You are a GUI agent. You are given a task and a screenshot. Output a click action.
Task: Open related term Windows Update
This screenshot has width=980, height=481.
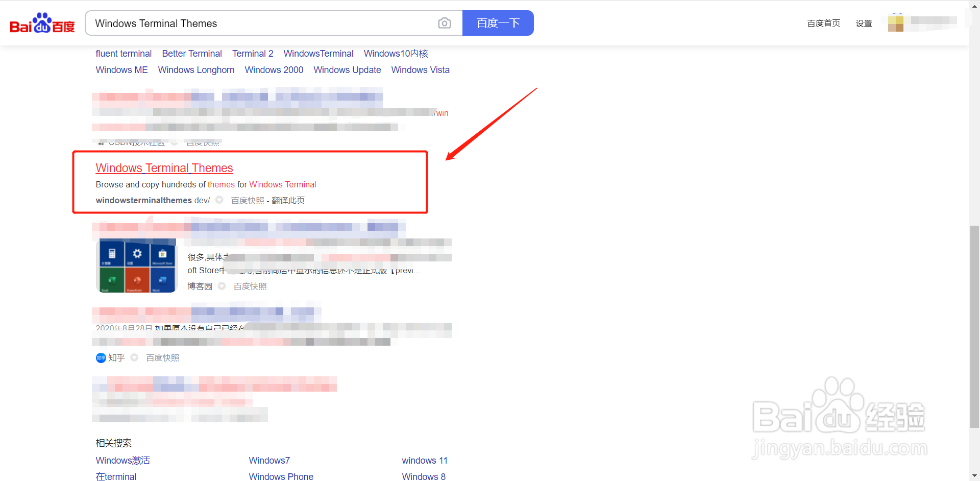click(347, 70)
